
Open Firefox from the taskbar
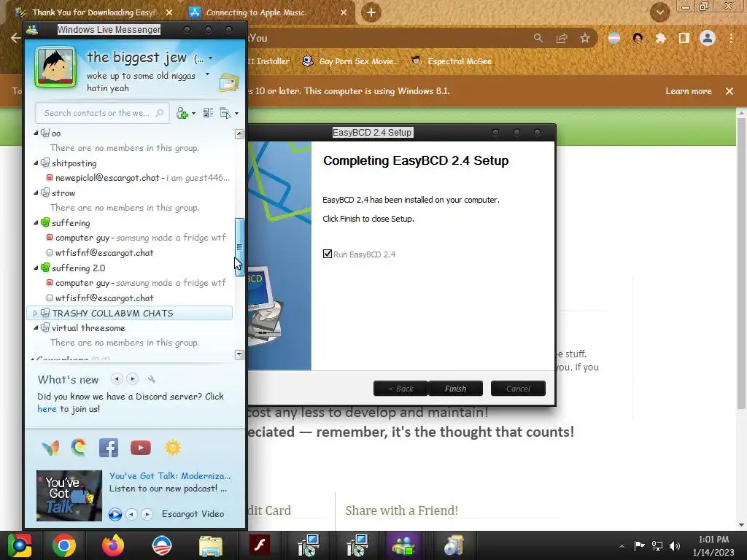pos(112,545)
